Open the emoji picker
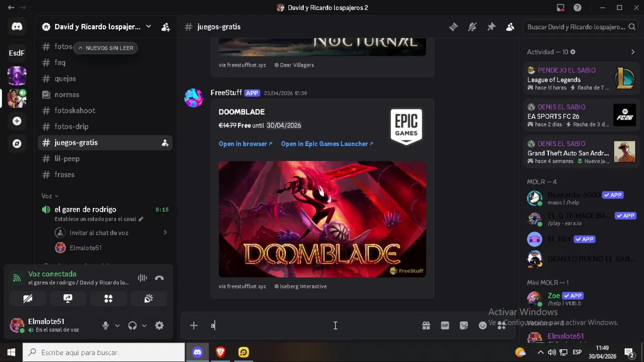This screenshot has height=362, width=644. (x=482, y=325)
